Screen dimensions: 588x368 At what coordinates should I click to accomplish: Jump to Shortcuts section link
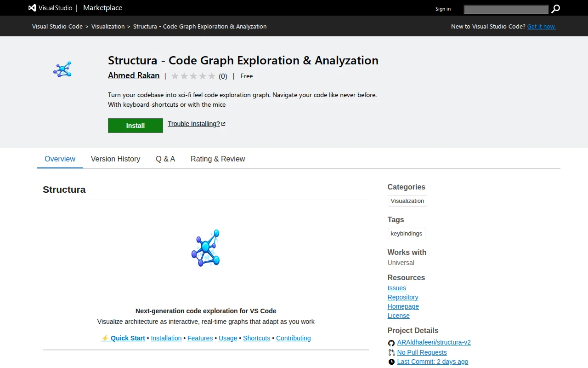point(257,338)
